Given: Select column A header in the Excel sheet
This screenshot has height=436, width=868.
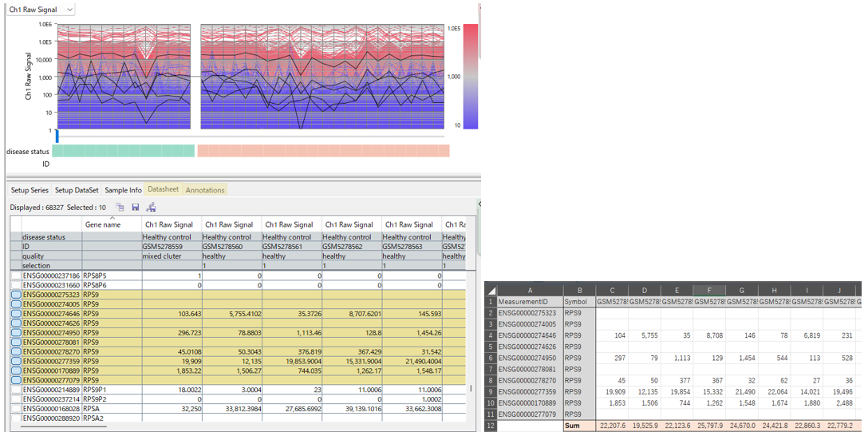Looking at the screenshot, I should click(530, 291).
